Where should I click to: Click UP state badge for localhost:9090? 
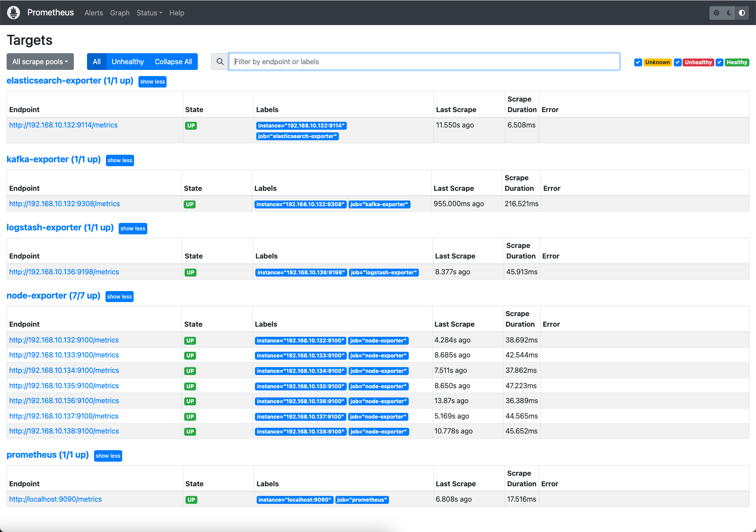coord(191,500)
